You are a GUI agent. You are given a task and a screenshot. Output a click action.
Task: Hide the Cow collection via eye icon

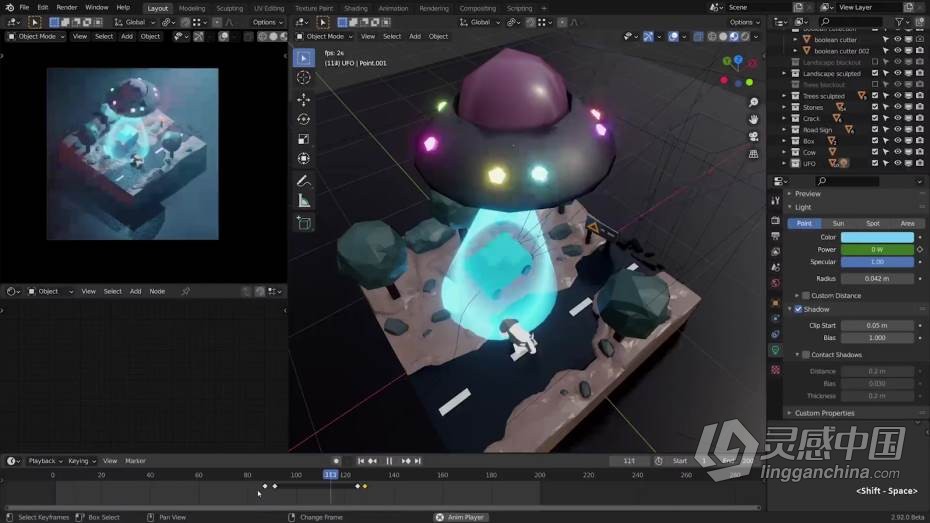tap(897, 152)
